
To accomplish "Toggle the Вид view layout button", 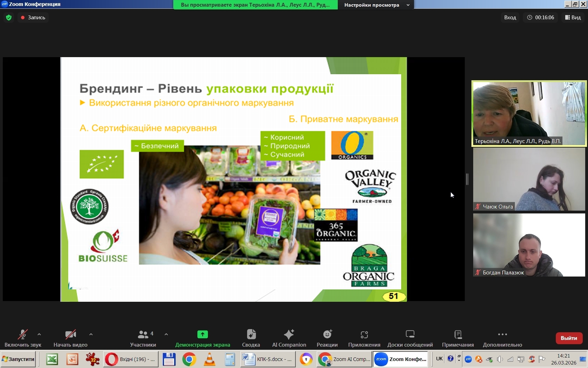I will click(573, 18).
